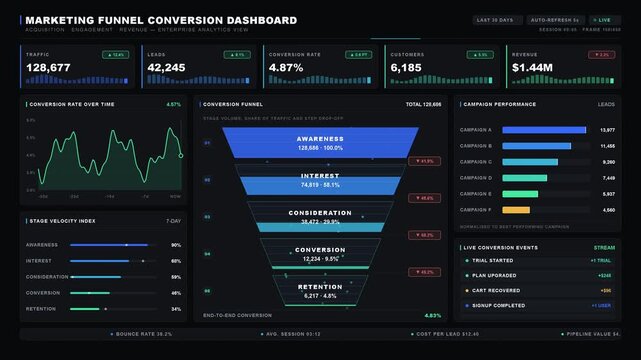Screen dimensions: 641x360
Task: Select the Leads value 42,245
Action: (x=166, y=68)
